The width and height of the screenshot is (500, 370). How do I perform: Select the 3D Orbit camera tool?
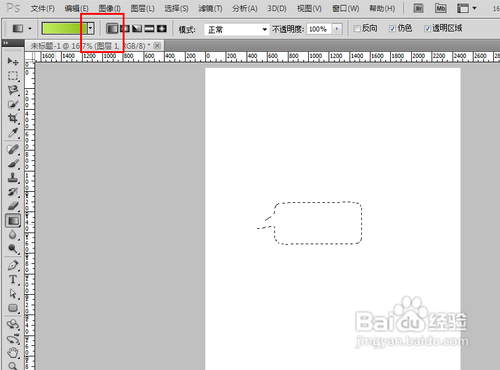click(13, 339)
